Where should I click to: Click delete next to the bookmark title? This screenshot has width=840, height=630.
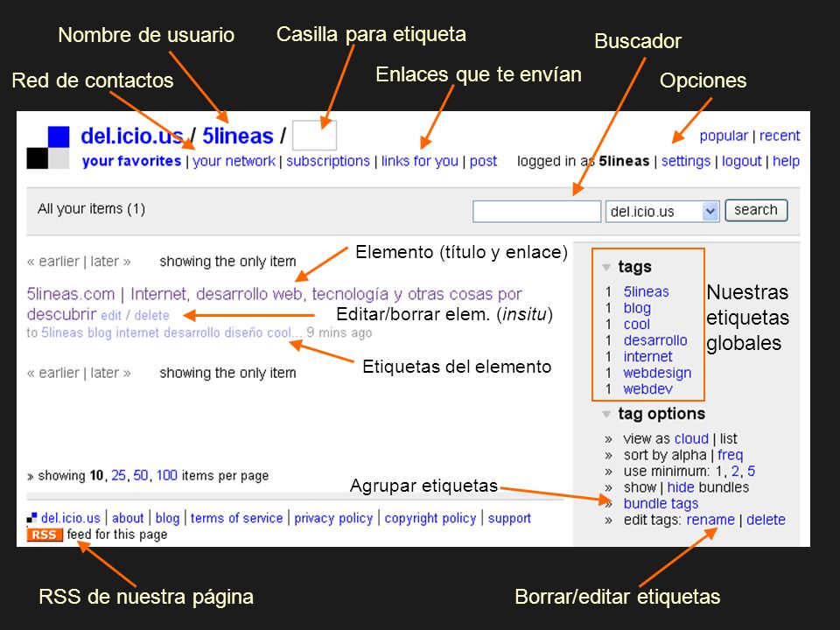[x=151, y=316]
